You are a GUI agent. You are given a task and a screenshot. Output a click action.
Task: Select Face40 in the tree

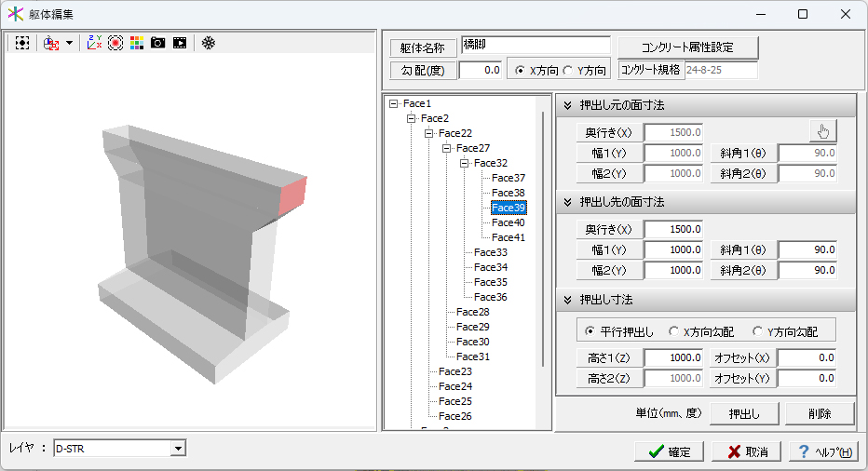click(509, 222)
